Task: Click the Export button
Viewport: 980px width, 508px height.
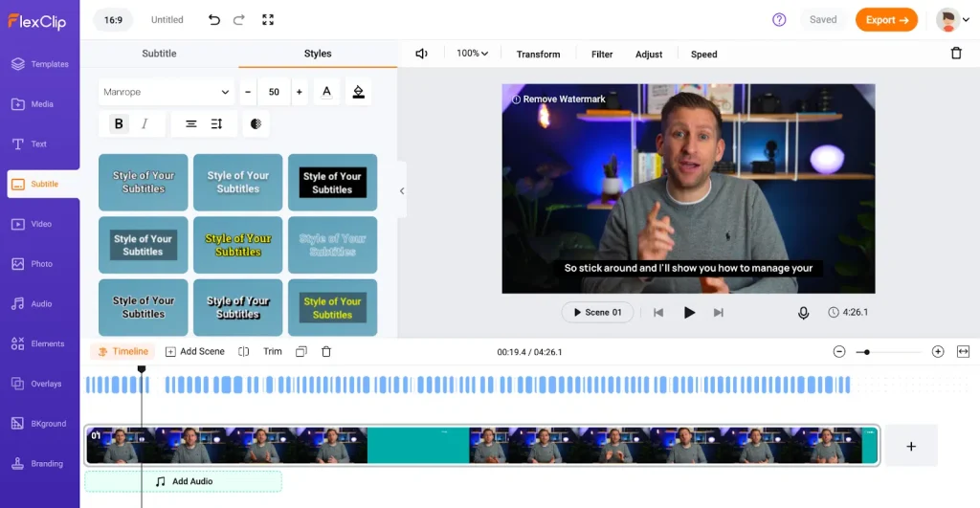Action: pyautogui.click(x=885, y=19)
